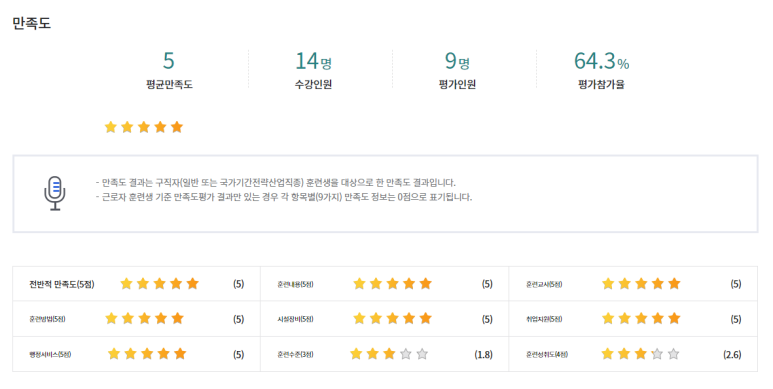Click the 평가참가율 64.3% figure
Image resolution: width=773 pixels, height=389 pixels.
tap(601, 61)
